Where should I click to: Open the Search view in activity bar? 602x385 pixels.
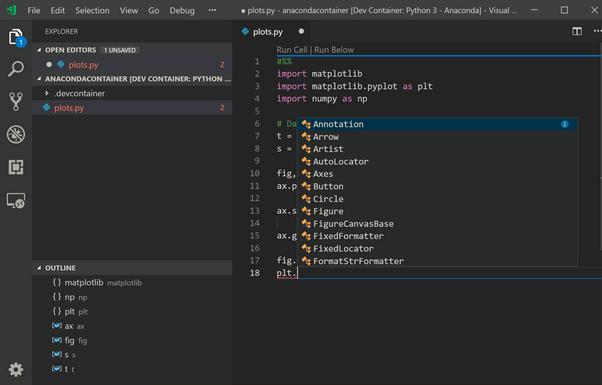click(x=16, y=69)
